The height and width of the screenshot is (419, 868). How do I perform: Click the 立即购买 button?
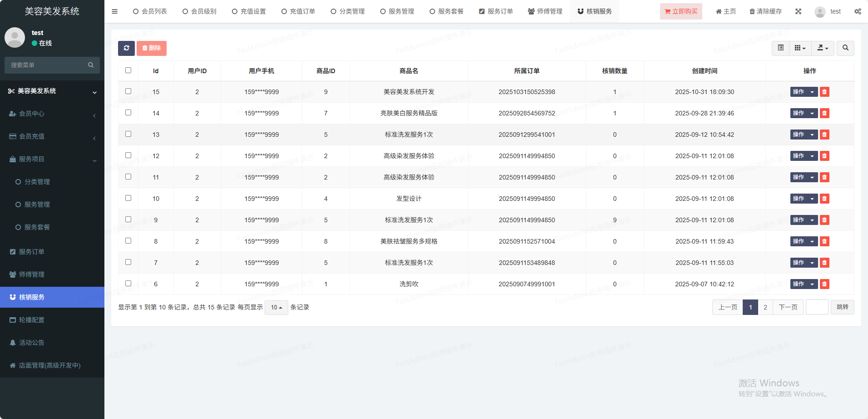click(681, 11)
